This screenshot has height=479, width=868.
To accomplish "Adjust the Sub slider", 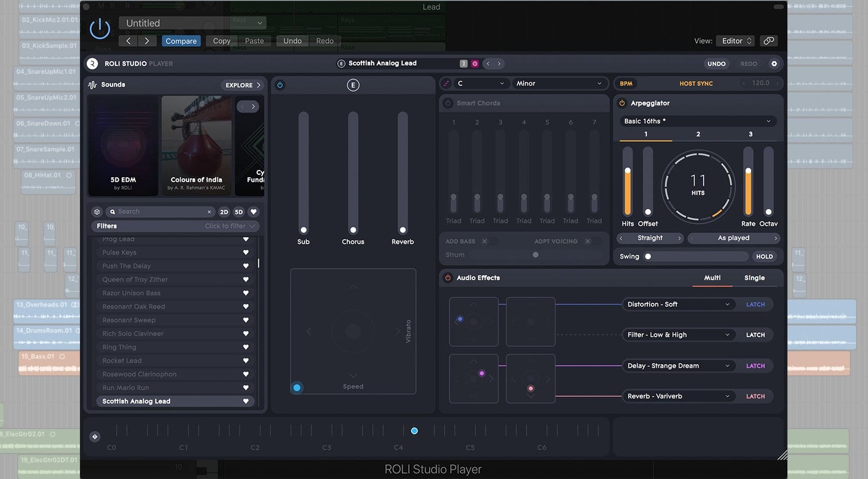I will (303, 172).
